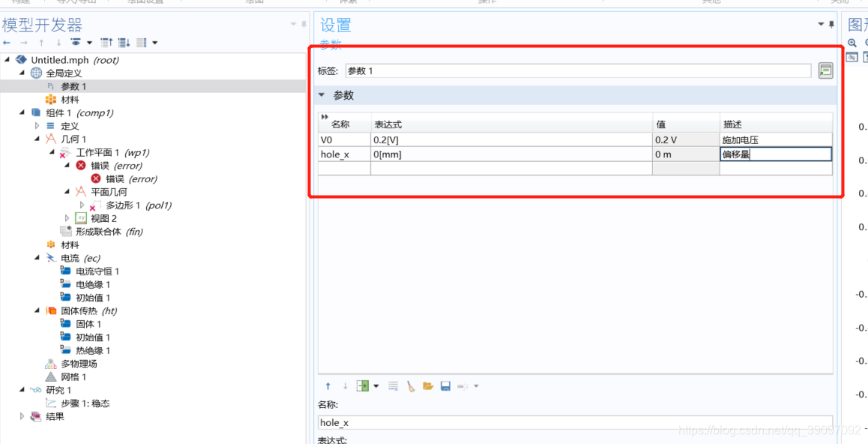Click the collapse-all tree icon with up arrow
The height and width of the screenshot is (444, 868).
tap(107, 43)
